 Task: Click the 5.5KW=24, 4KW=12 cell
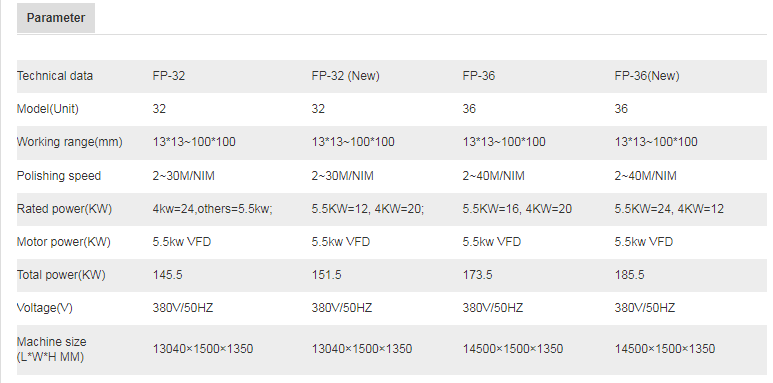point(669,209)
